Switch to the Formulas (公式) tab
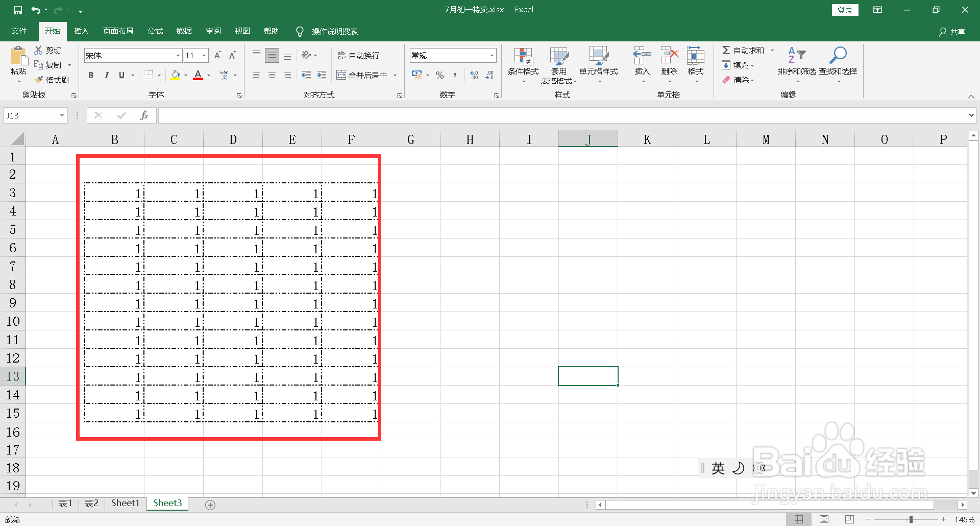This screenshot has width=980, height=526. pos(155,31)
